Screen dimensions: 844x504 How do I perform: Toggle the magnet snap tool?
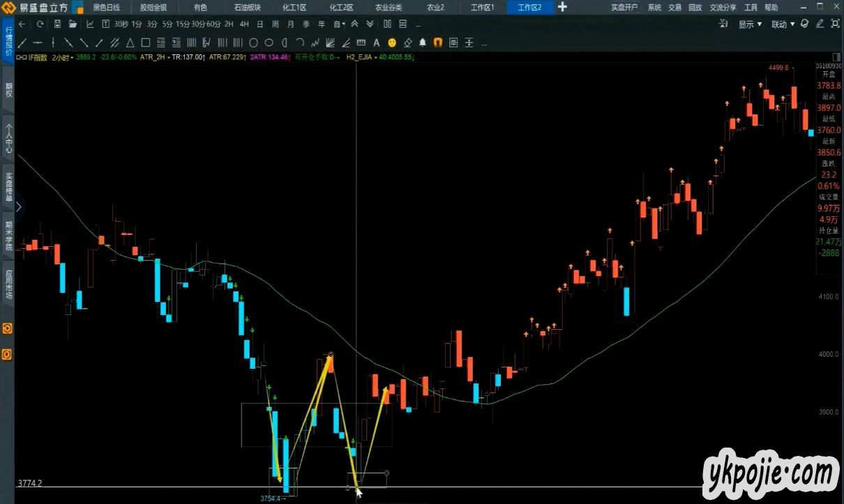click(438, 43)
